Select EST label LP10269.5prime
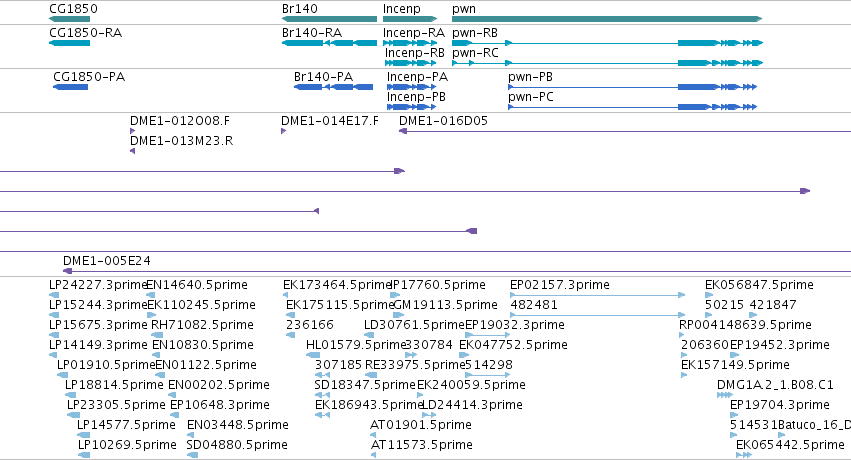 click(127, 445)
